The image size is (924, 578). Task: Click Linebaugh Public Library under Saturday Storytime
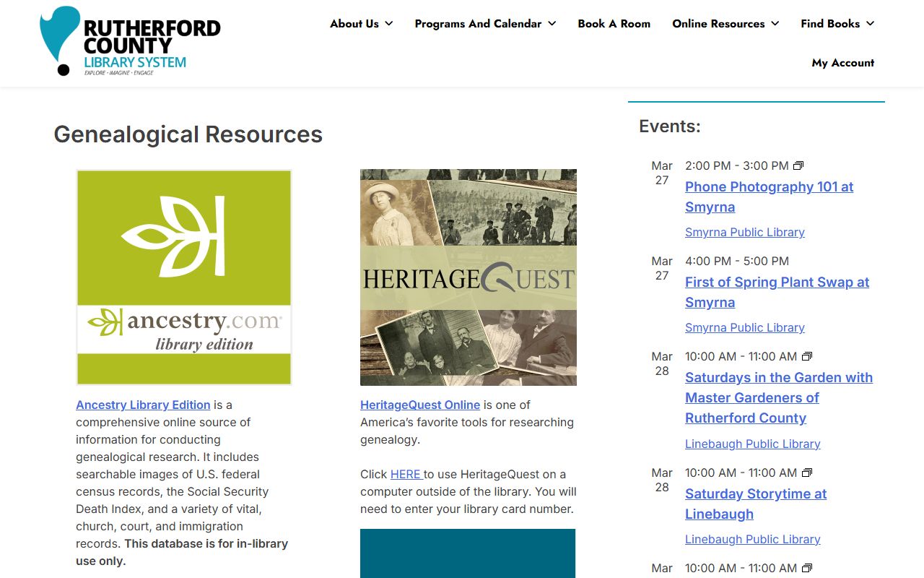753,539
